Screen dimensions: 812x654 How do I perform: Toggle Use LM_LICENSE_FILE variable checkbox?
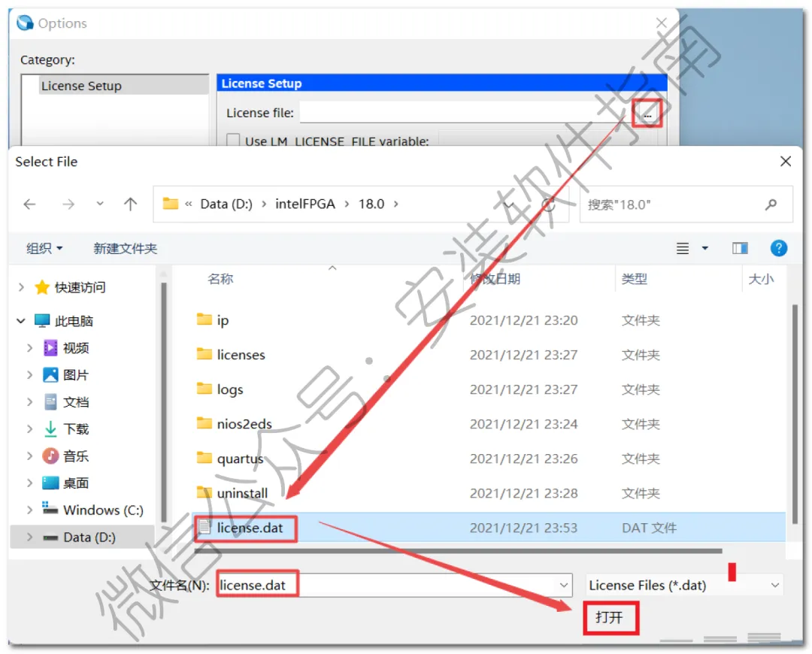tap(233, 141)
